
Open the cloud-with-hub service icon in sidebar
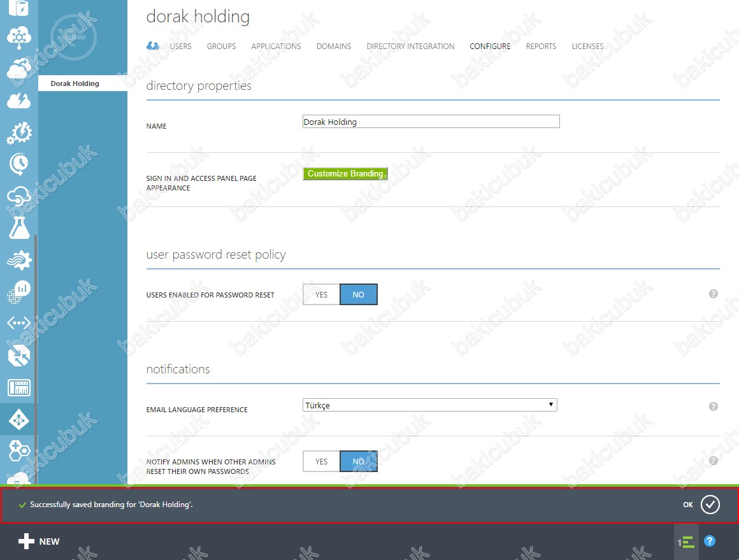click(x=19, y=37)
